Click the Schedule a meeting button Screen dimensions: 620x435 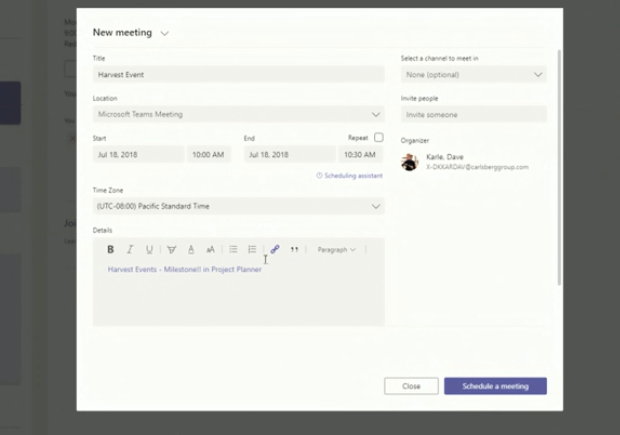click(x=495, y=386)
